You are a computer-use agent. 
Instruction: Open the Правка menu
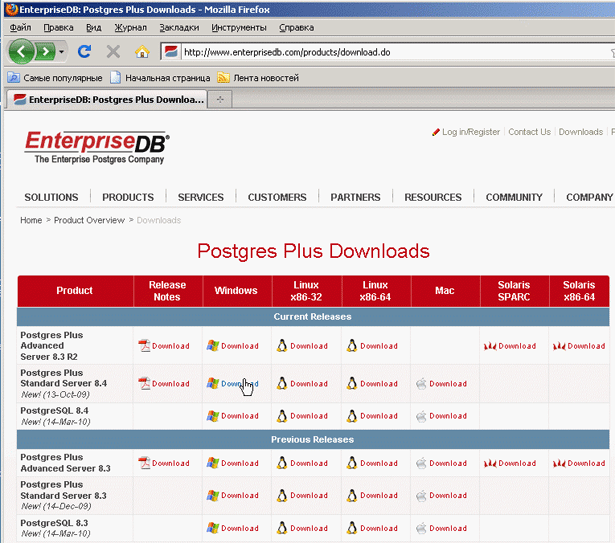tap(58, 27)
